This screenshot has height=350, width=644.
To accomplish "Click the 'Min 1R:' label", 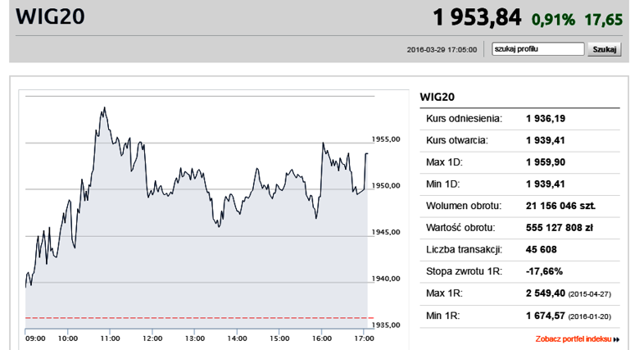I will click(442, 316).
